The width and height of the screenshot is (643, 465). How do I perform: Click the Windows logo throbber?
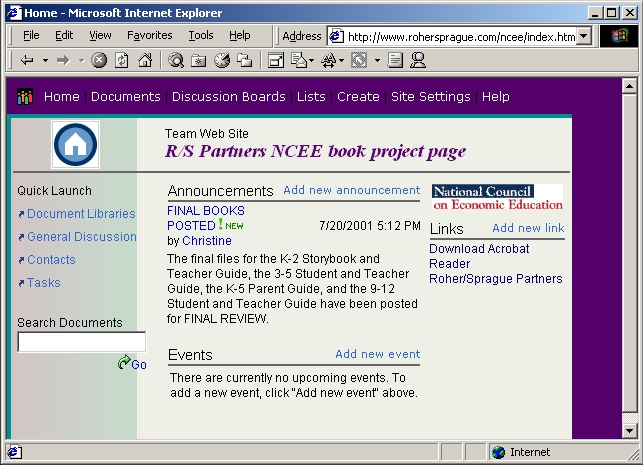pyautogui.click(x=619, y=36)
